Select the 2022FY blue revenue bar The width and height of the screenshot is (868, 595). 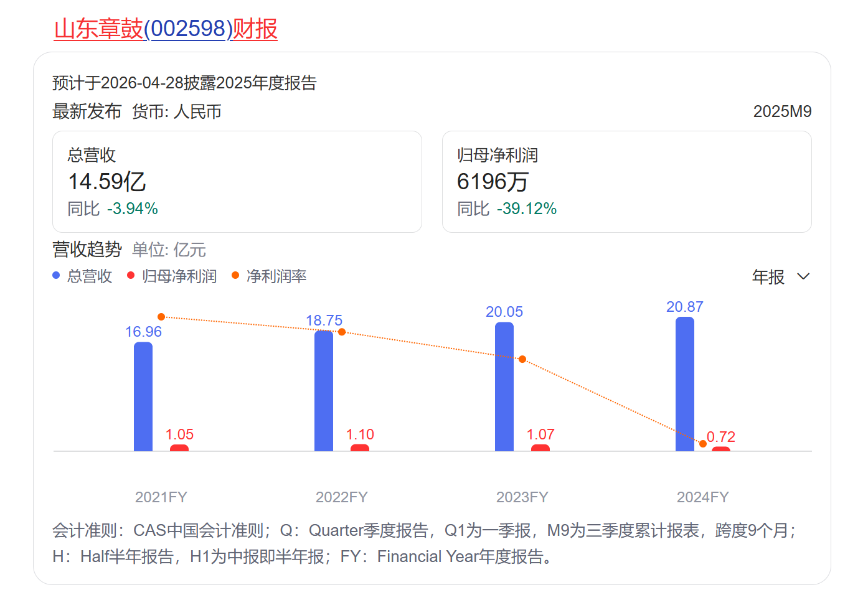(x=324, y=391)
